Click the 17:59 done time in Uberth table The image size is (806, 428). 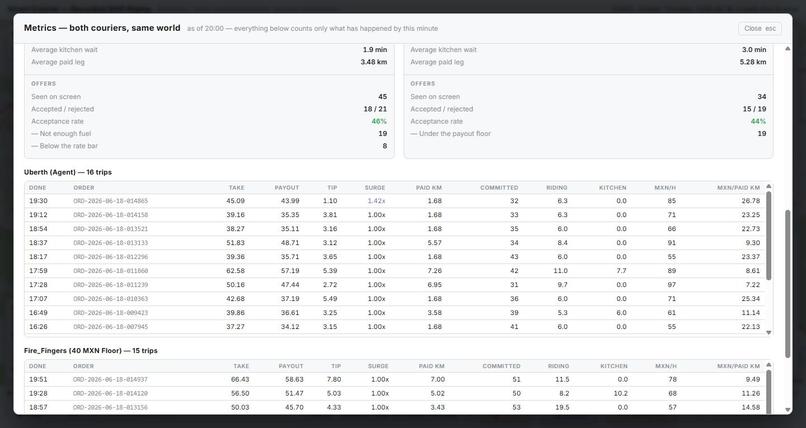38,271
